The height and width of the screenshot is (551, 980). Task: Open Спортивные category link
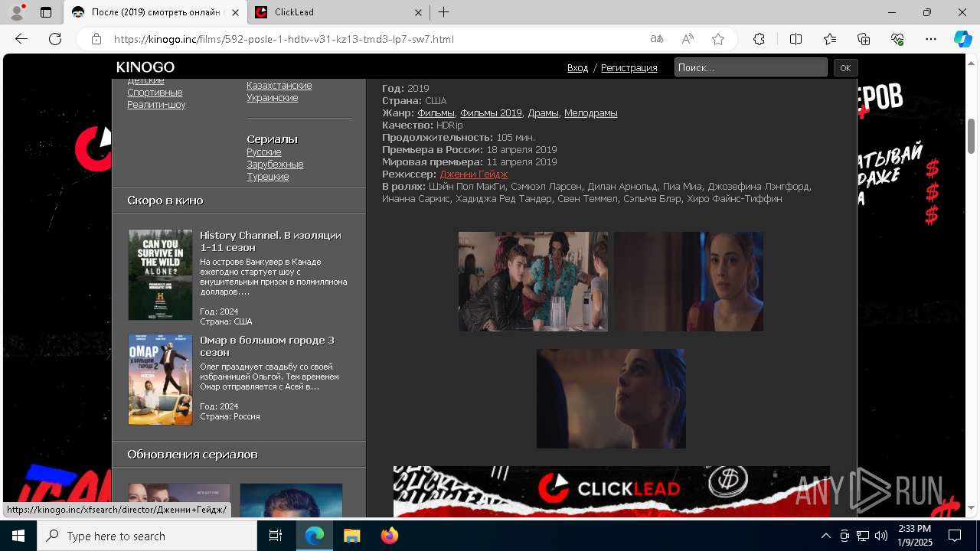(155, 93)
